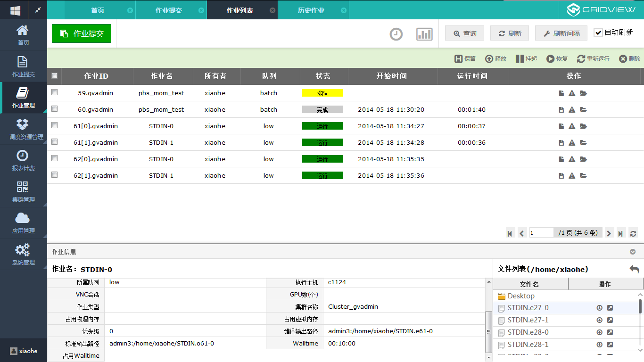
Task: Check the box for job 59.gvadmin
Action: coord(54,92)
